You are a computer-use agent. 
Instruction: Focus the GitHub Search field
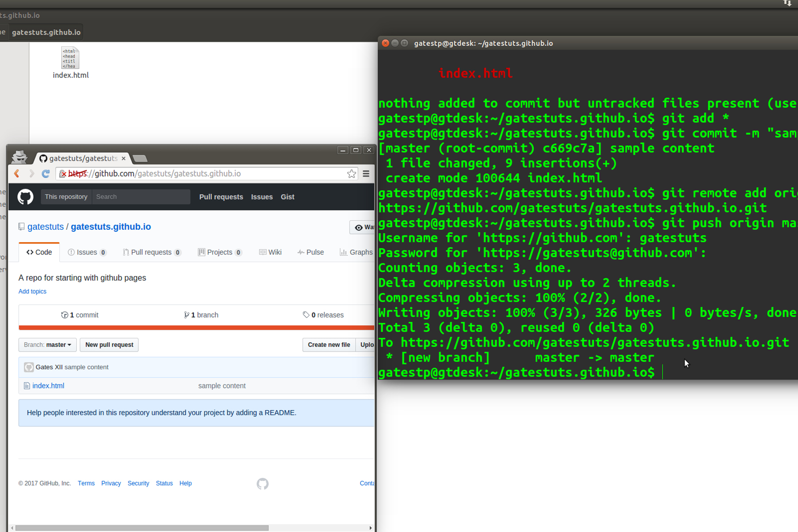point(141,197)
